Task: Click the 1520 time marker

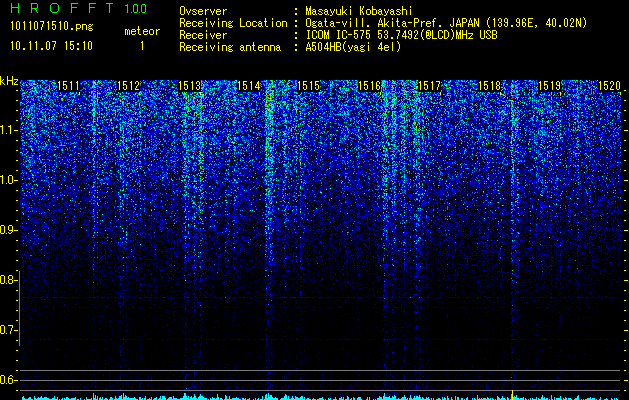Action: 609,86
